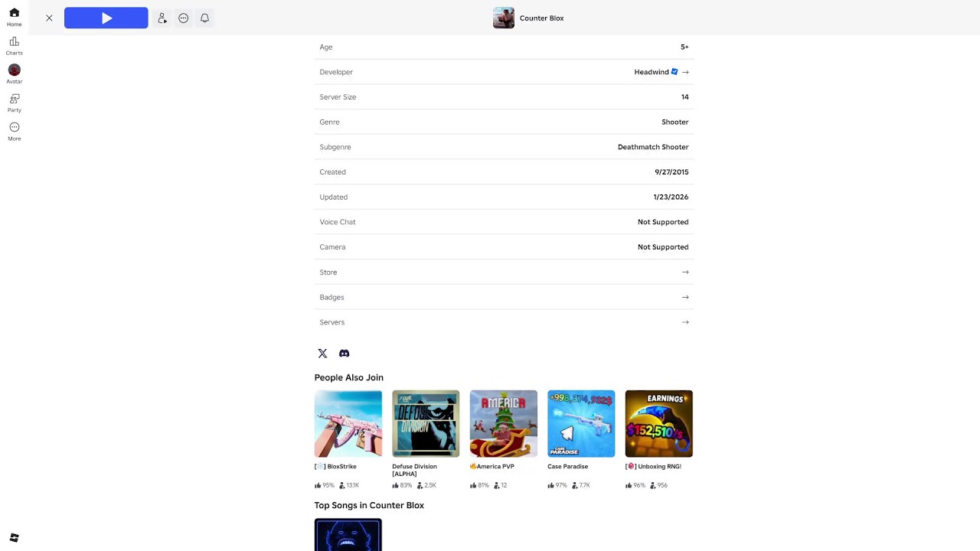
Task: Click the top song thumbnail under Top Songs
Action: 348,535
